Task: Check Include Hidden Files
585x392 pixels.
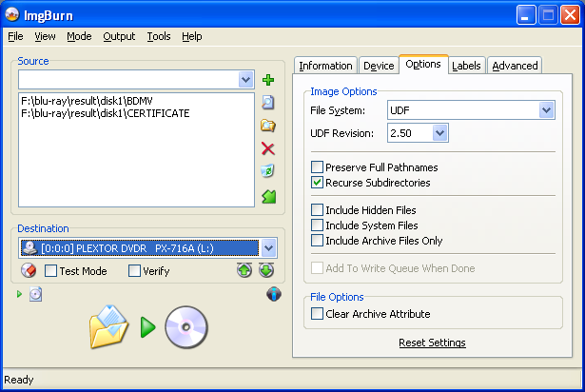Action: pos(317,210)
